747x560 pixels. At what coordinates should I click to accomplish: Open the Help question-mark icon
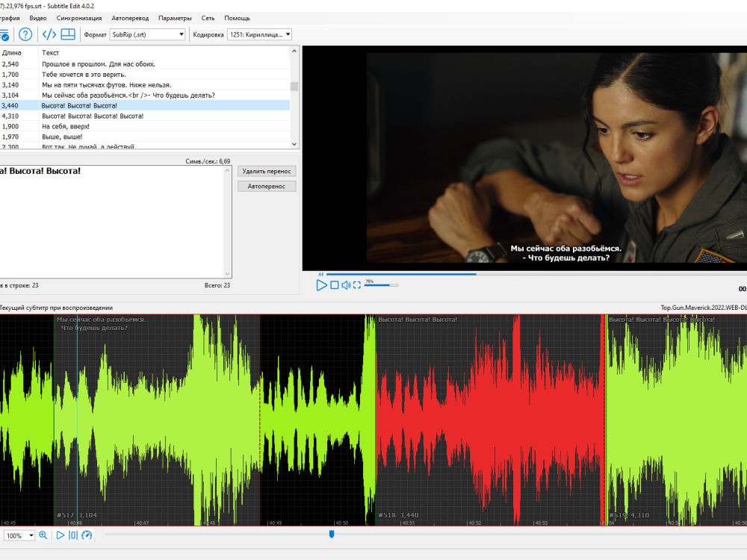[x=25, y=34]
